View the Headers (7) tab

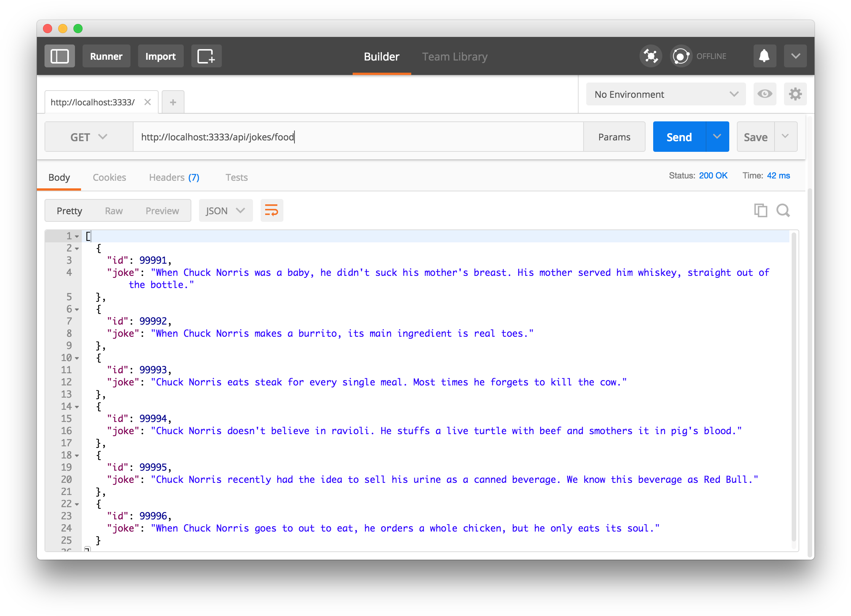point(174,177)
